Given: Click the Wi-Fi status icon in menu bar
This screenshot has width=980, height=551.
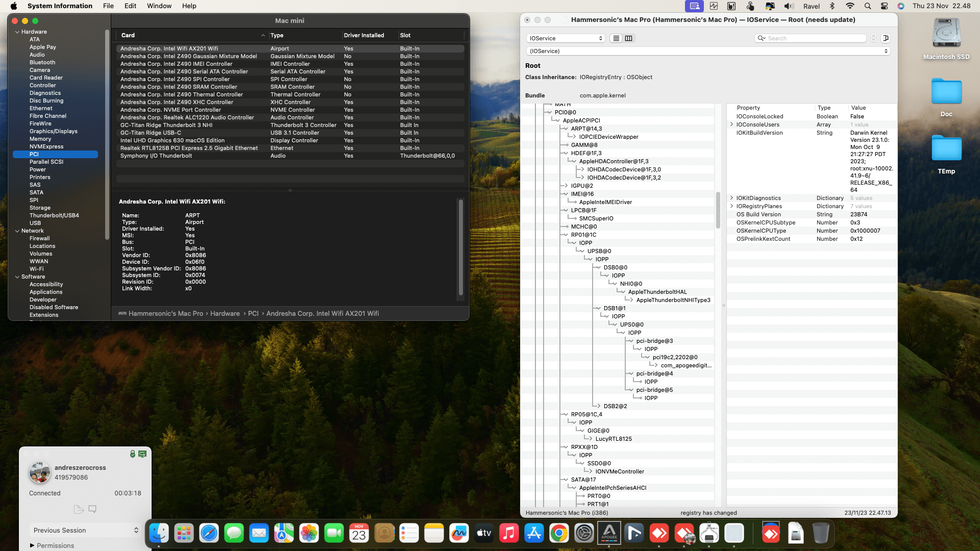Looking at the screenshot, I should [850, 6].
